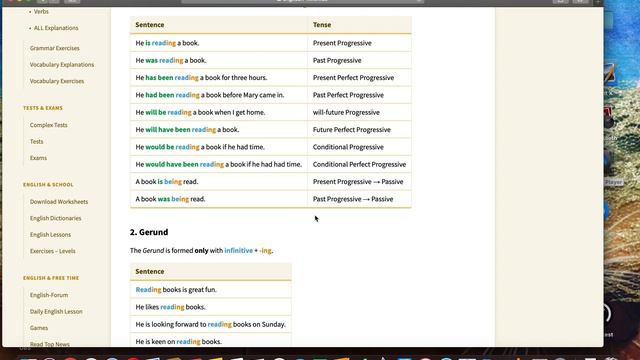
Task: Select Complex Tests in sidebar
Action: coord(49,125)
